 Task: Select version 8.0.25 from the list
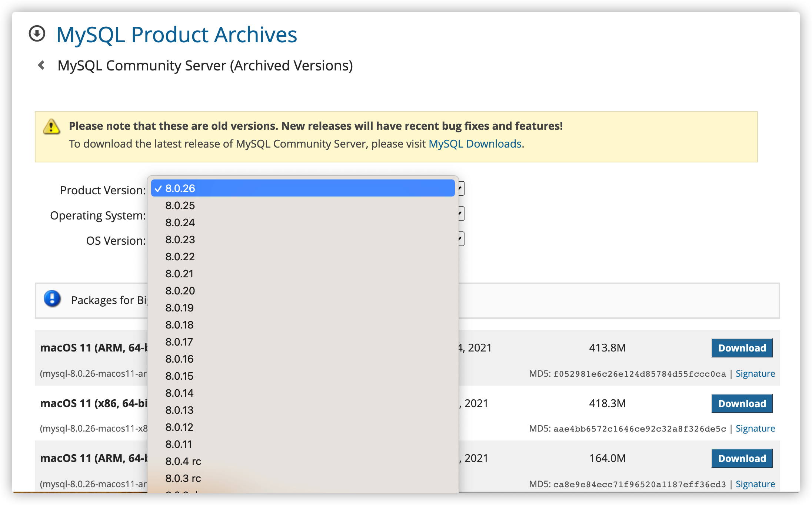(180, 205)
